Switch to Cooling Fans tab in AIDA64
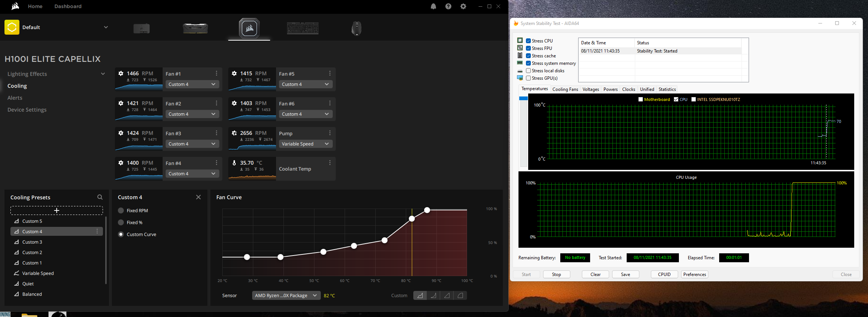The image size is (868, 317). coord(565,89)
